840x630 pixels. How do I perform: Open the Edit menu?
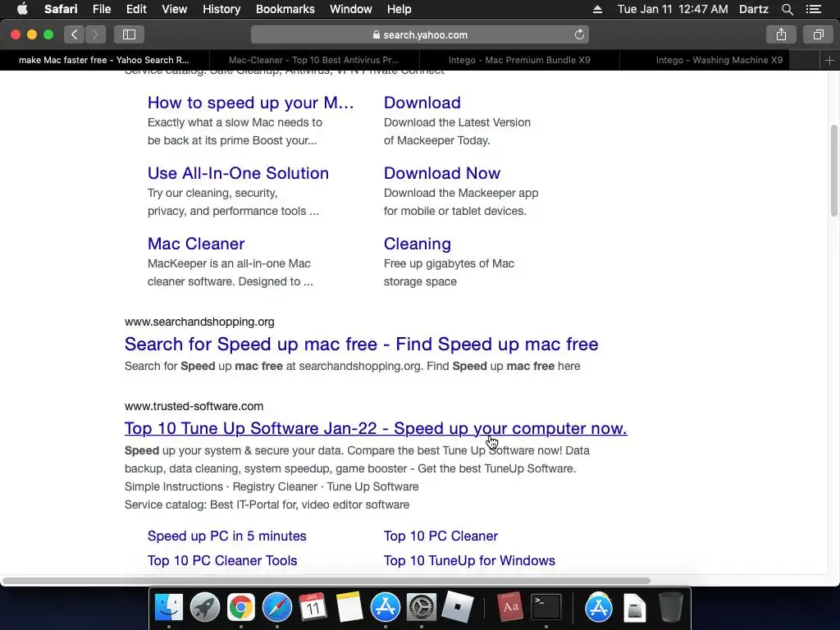pos(136,9)
